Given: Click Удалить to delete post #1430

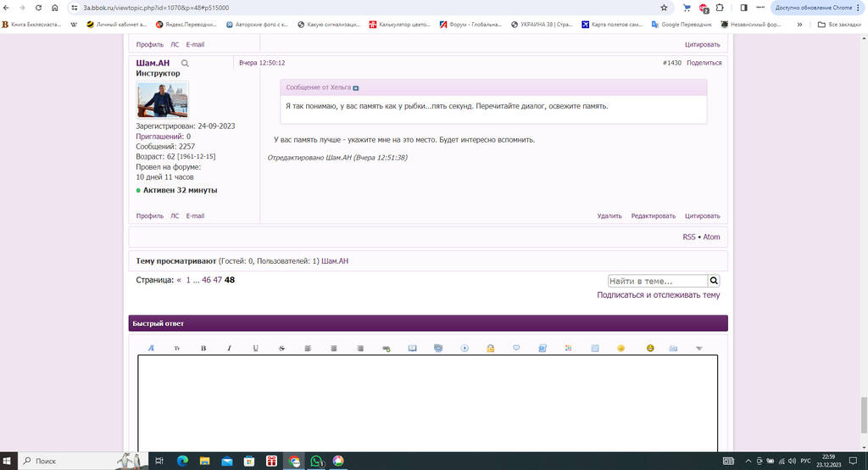Looking at the screenshot, I should pyautogui.click(x=609, y=216).
